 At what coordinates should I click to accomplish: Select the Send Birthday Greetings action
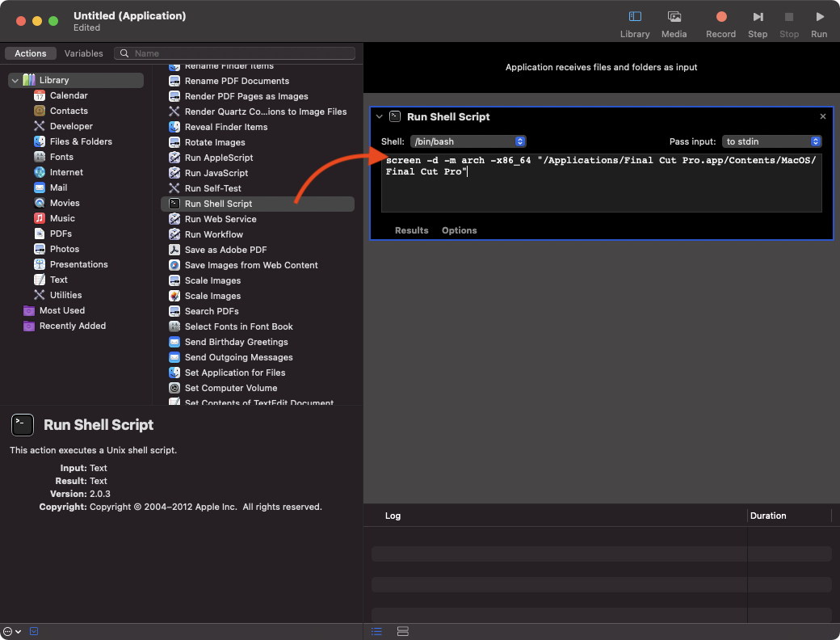(236, 342)
